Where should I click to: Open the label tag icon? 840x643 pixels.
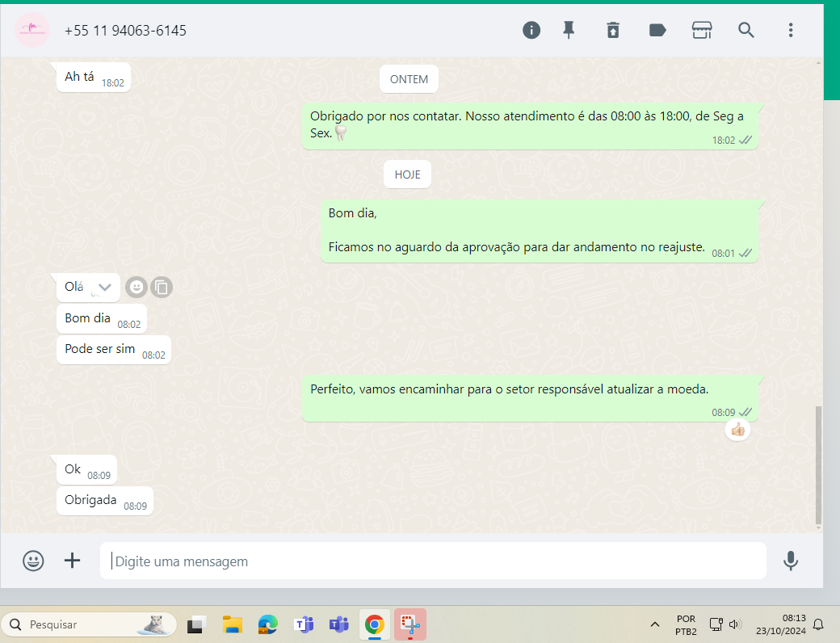coord(657,30)
